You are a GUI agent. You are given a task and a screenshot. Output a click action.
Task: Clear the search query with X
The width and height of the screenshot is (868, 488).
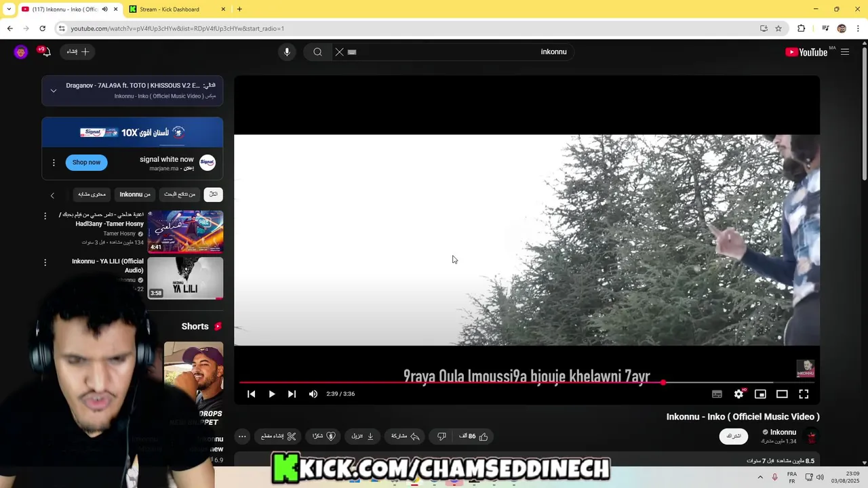[340, 52]
